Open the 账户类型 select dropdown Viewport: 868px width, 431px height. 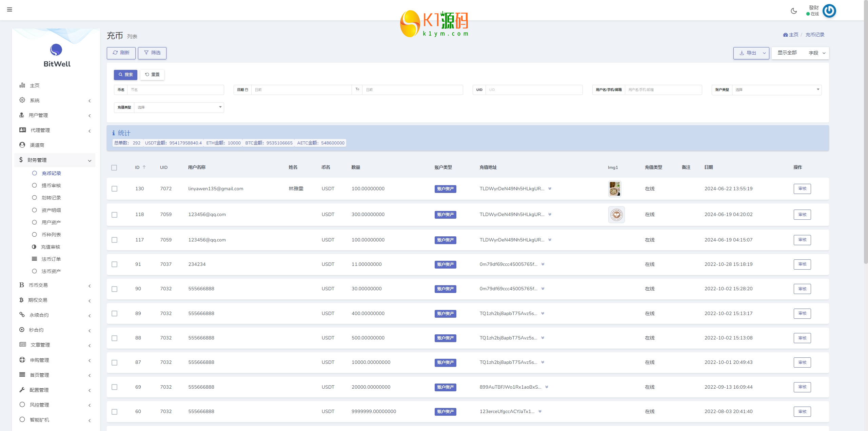776,90
